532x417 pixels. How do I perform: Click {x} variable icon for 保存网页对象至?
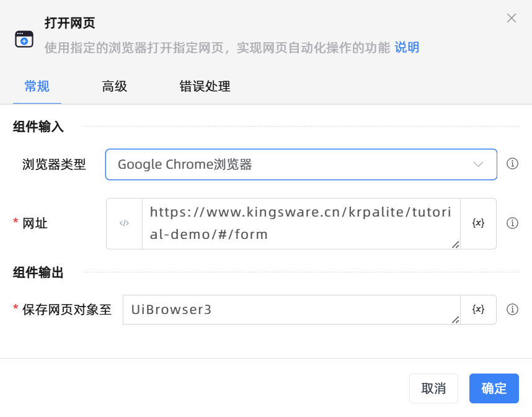pyautogui.click(x=478, y=309)
